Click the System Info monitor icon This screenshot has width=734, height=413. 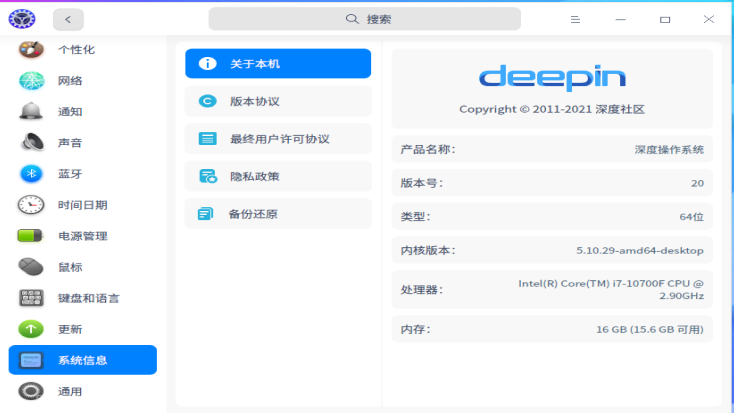[31, 360]
